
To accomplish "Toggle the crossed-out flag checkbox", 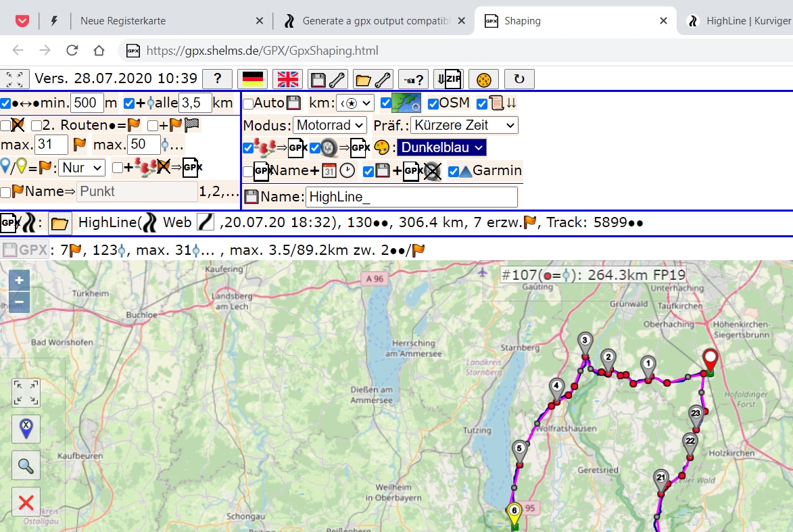I will coord(5,126).
